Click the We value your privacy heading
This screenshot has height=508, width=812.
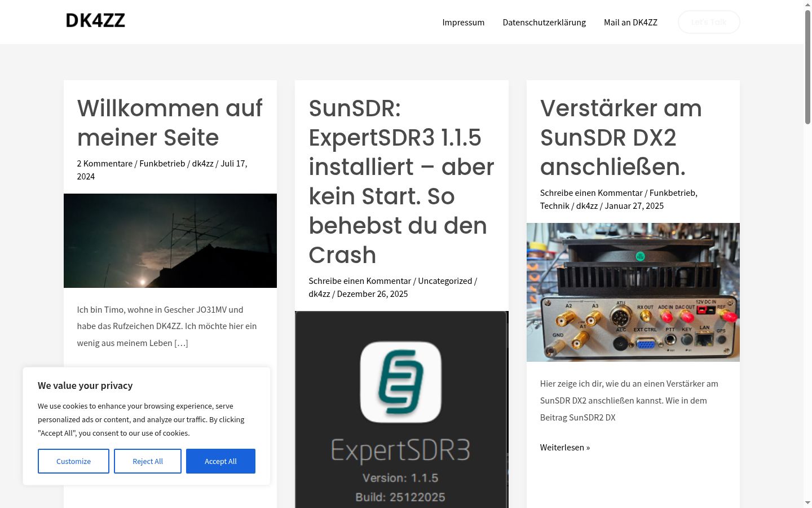[85, 386]
